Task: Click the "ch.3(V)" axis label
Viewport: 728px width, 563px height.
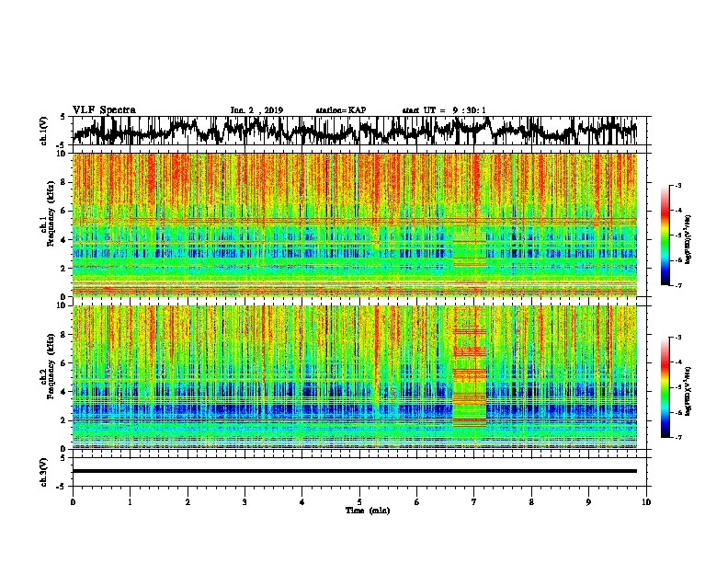Action: tap(44, 472)
